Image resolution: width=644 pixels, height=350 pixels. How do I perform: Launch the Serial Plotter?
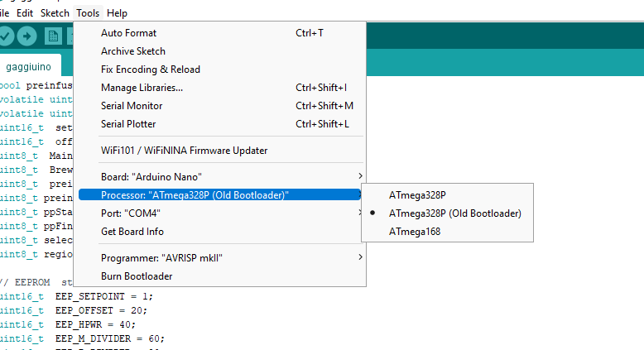click(x=220, y=124)
